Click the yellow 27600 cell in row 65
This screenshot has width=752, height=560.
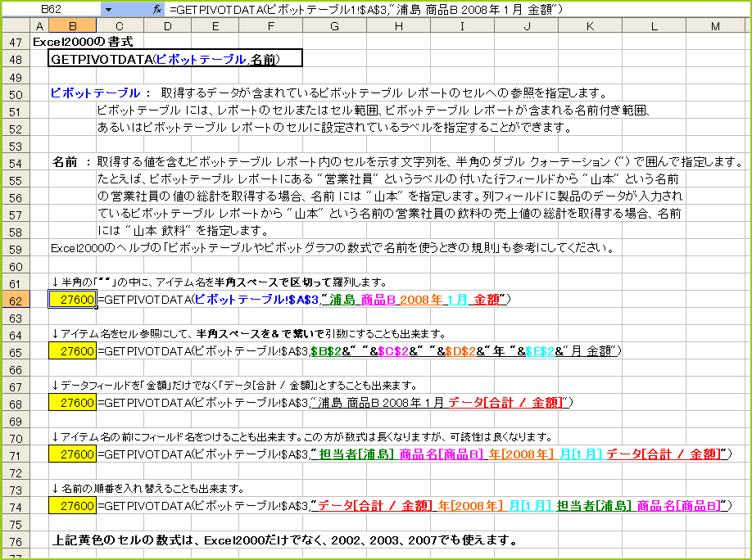pyautogui.click(x=73, y=350)
